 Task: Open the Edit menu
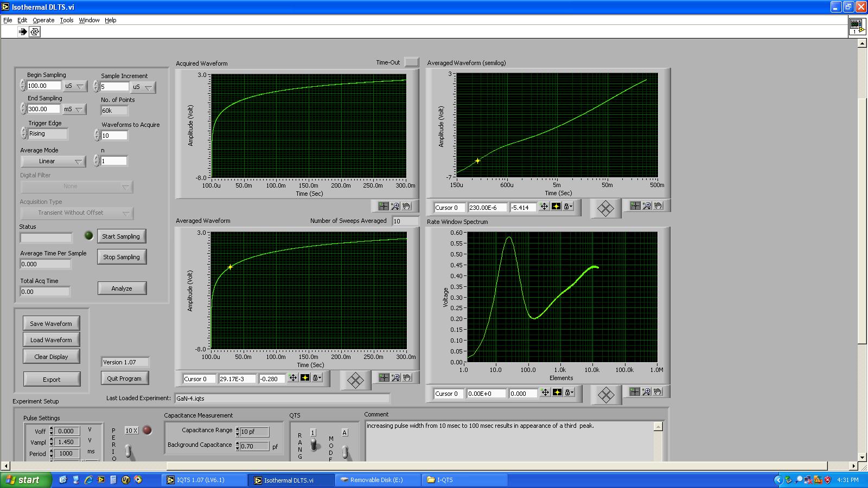click(22, 20)
